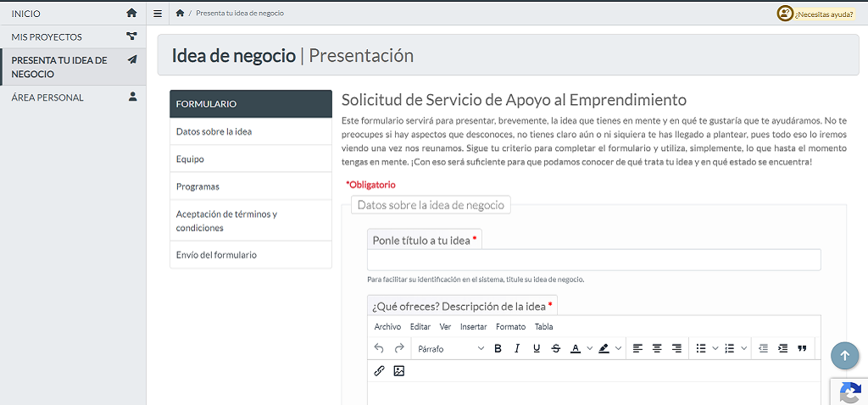Click the reCAPTCHA badge
This screenshot has height=405, width=868.
pyautogui.click(x=849, y=391)
